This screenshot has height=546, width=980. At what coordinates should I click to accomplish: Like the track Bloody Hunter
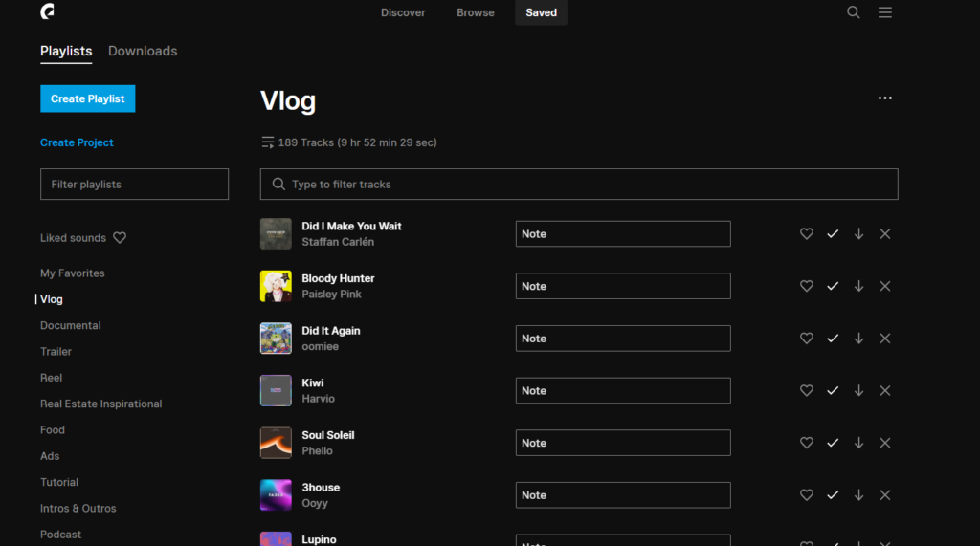[x=806, y=286]
